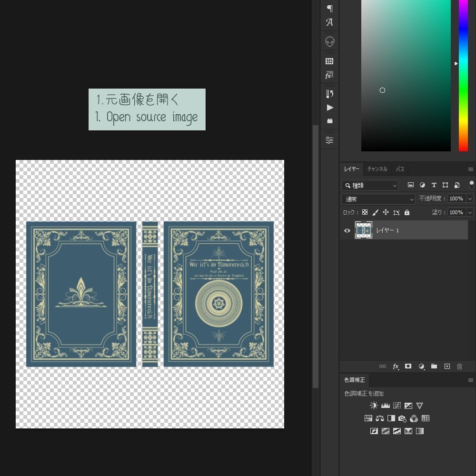This screenshot has width=476, height=476.
Task: Open the 種類 filter type dropdown
Action: point(370,185)
